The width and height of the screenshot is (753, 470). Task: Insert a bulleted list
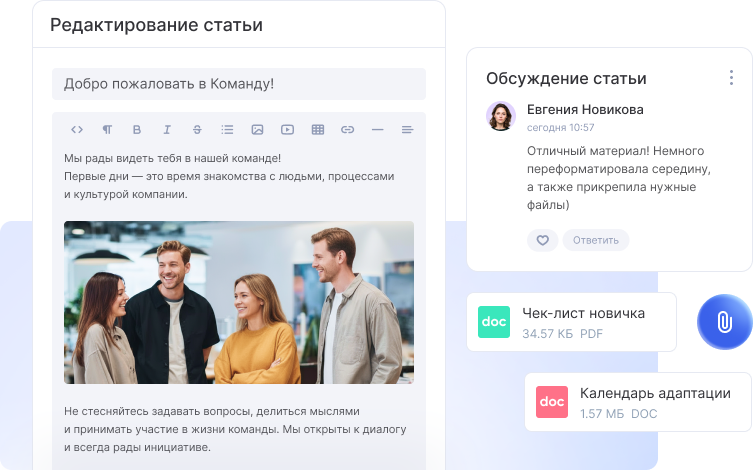tap(227, 130)
